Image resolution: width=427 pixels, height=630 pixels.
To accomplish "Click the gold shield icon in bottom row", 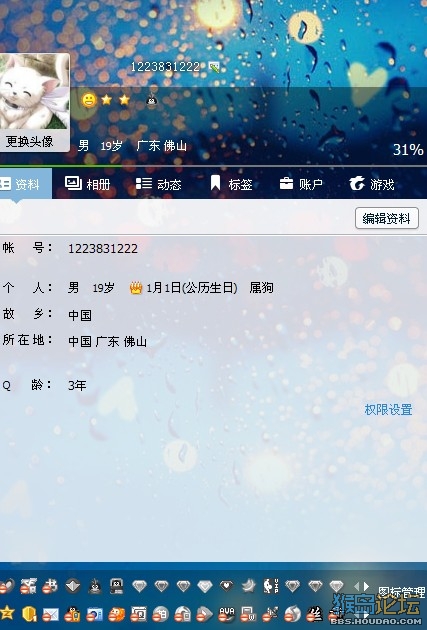I will pyautogui.click(x=29, y=614).
